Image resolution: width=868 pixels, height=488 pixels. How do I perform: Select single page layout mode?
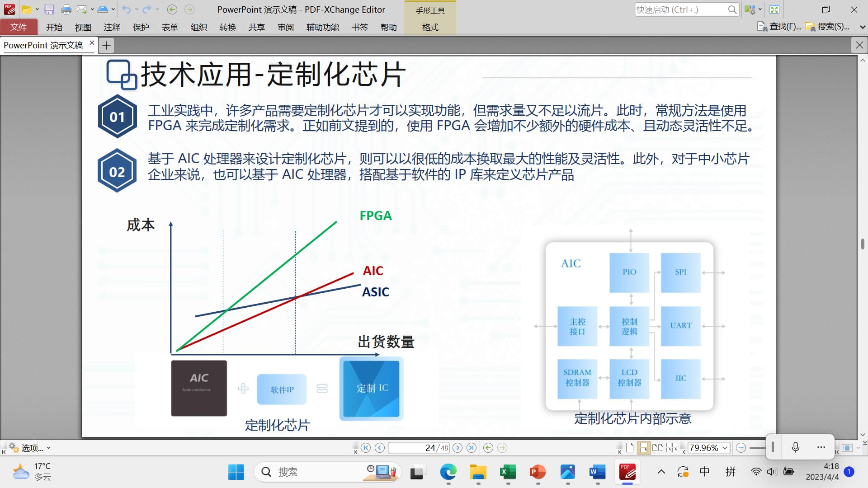630,448
